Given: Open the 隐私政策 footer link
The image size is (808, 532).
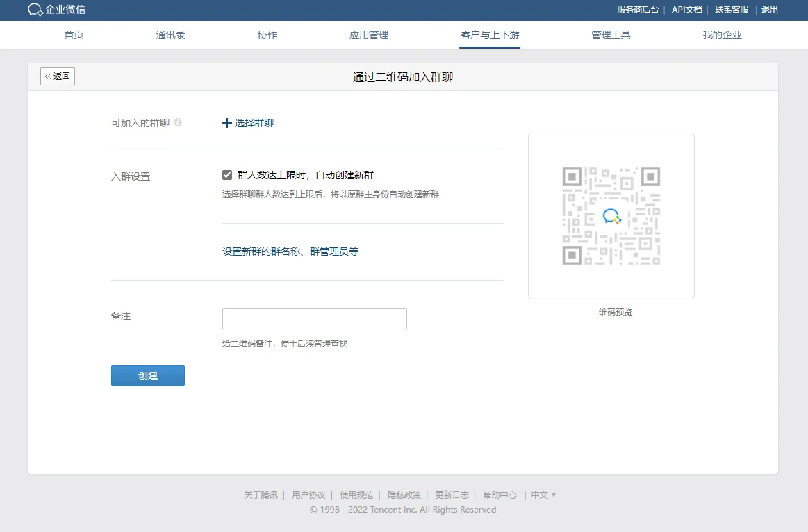Looking at the screenshot, I should (404, 495).
